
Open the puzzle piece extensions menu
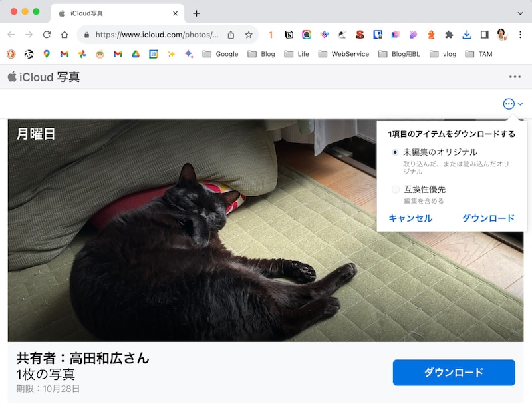point(449,35)
